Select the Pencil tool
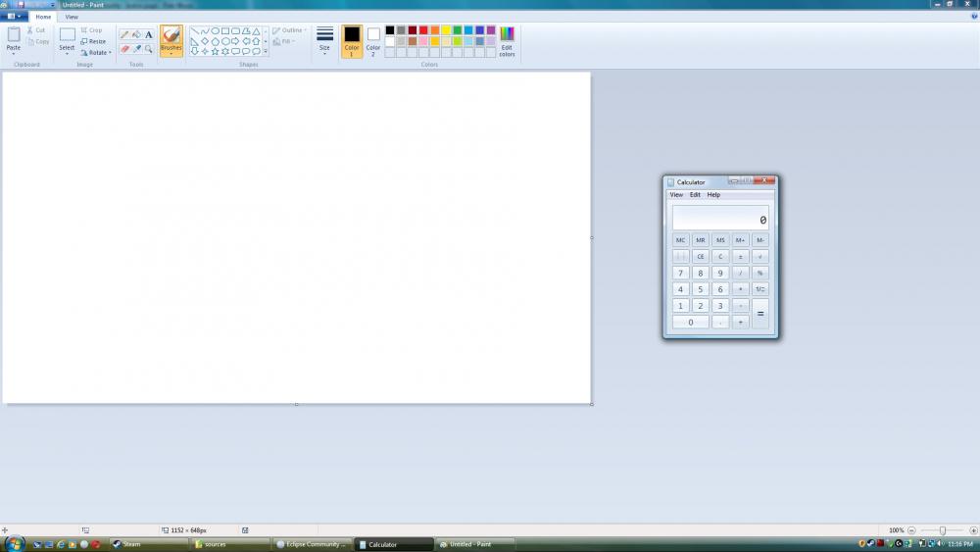This screenshot has height=552, width=980. pyautogui.click(x=124, y=34)
